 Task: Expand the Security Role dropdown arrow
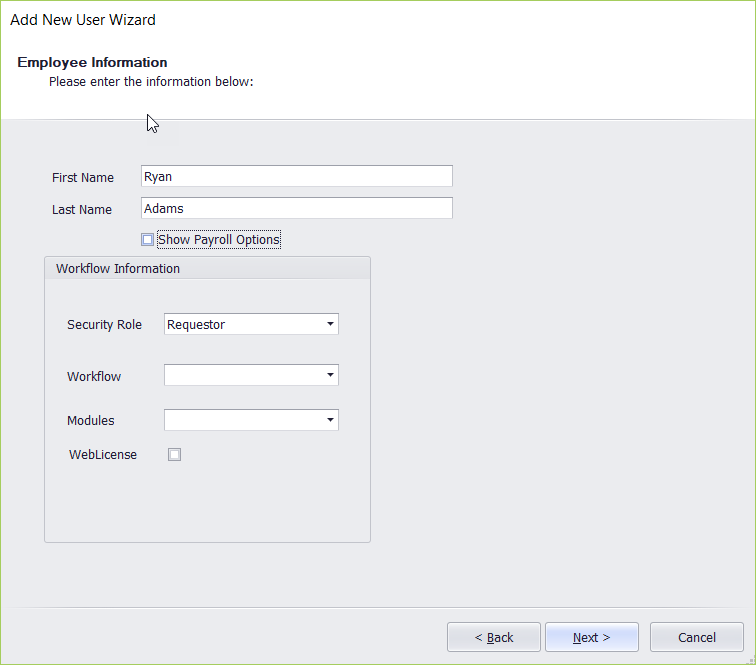(329, 324)
